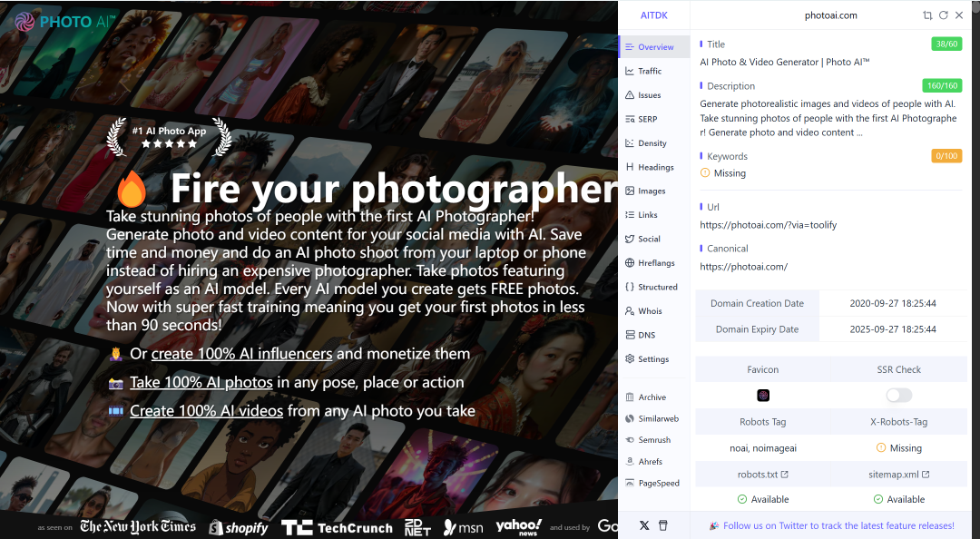Click the Follow us on Twitter link
This screenshot has width=980, height=539.
838,526
